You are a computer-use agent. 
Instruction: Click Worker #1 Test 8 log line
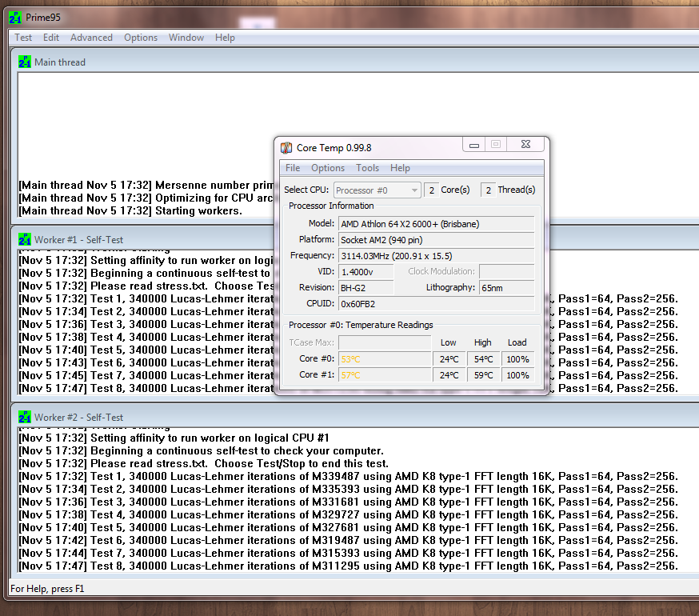(146, 389)
